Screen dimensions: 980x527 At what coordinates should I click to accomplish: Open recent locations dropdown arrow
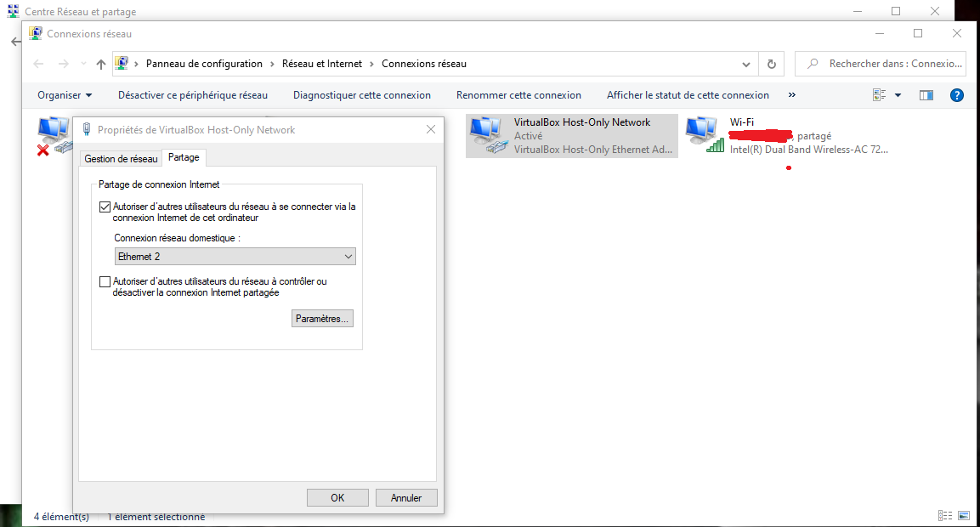coord(84,64)
